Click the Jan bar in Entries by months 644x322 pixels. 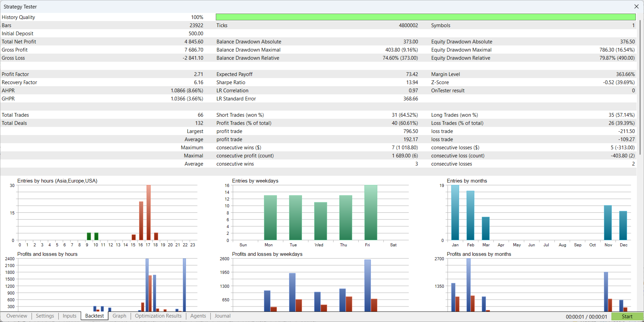[455, 213]
